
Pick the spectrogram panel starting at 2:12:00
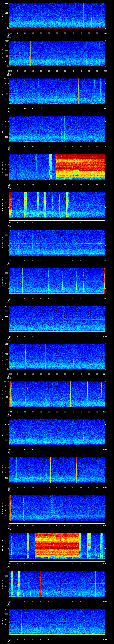coord(57,432)
